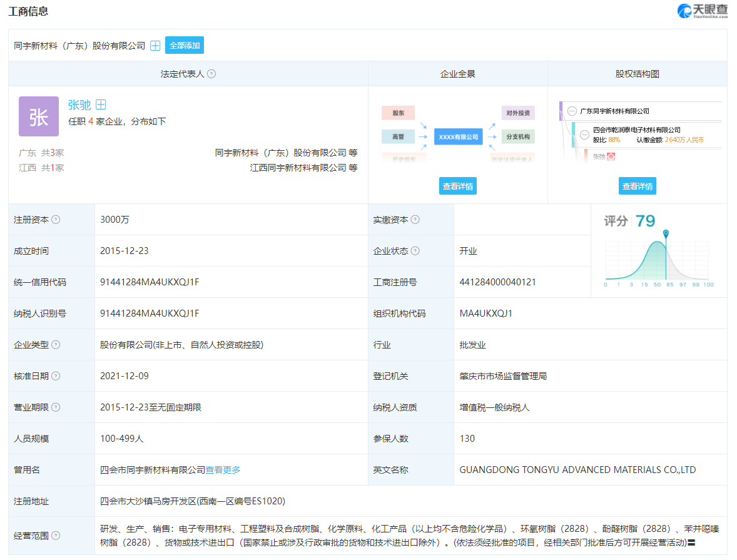Open the 查看更多 link for 曾用名
Image resolution: width=737 pixels, height=560 pixels.
point(223,470)
